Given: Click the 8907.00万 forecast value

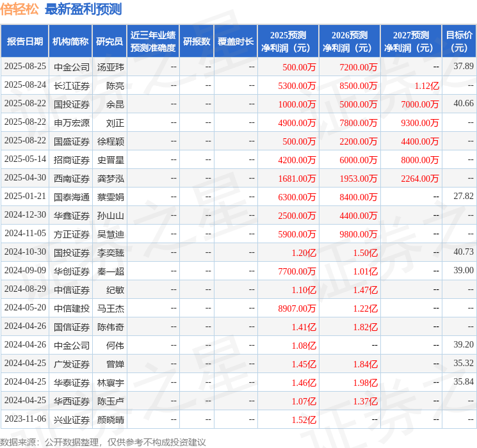Looking at the screenshot, I should (x=297, y=308).
